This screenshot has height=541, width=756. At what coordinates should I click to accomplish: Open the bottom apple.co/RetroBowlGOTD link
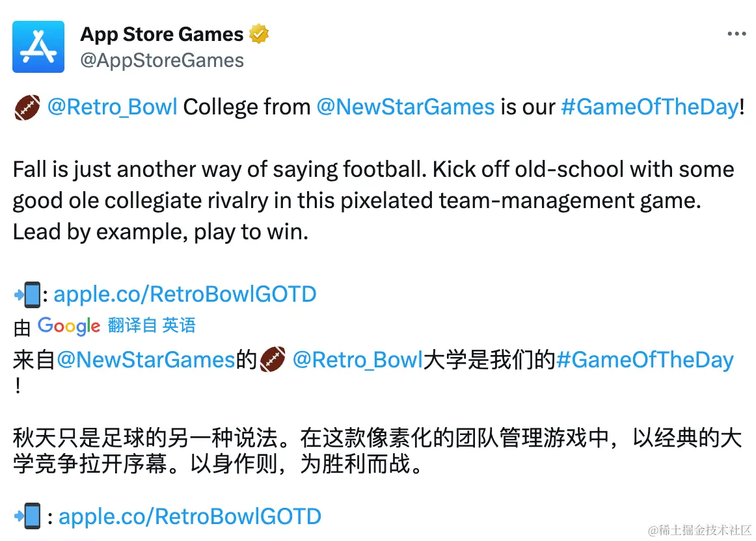pyautogui.click(x=190, y=517)
